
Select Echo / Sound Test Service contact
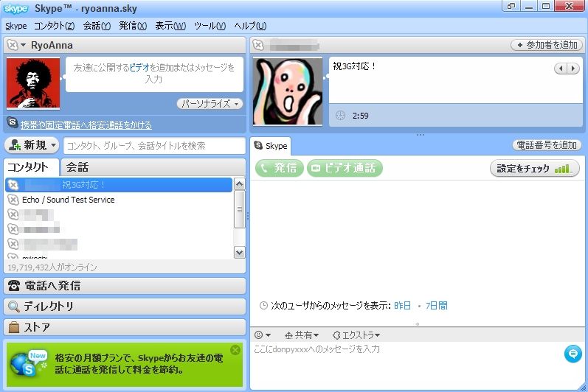click(x=119, y=200)
